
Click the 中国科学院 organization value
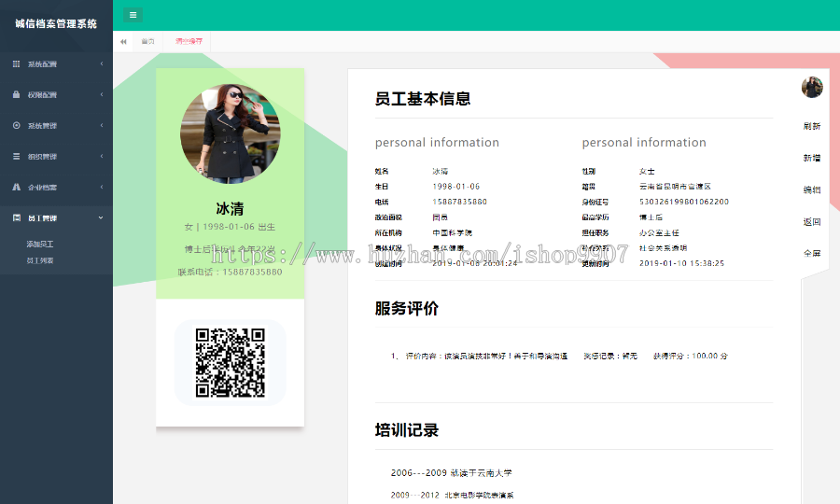(452, 233)
